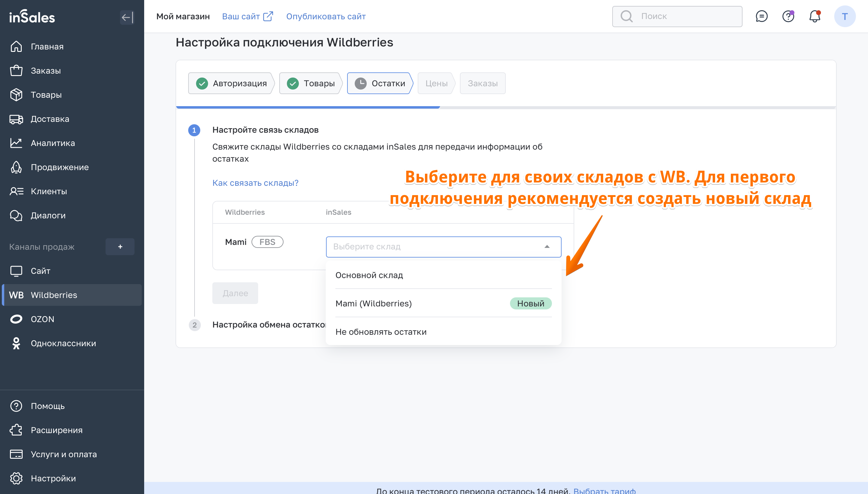
Task: Collapse the sidebar with arrow icon
Action: (127, 17)
